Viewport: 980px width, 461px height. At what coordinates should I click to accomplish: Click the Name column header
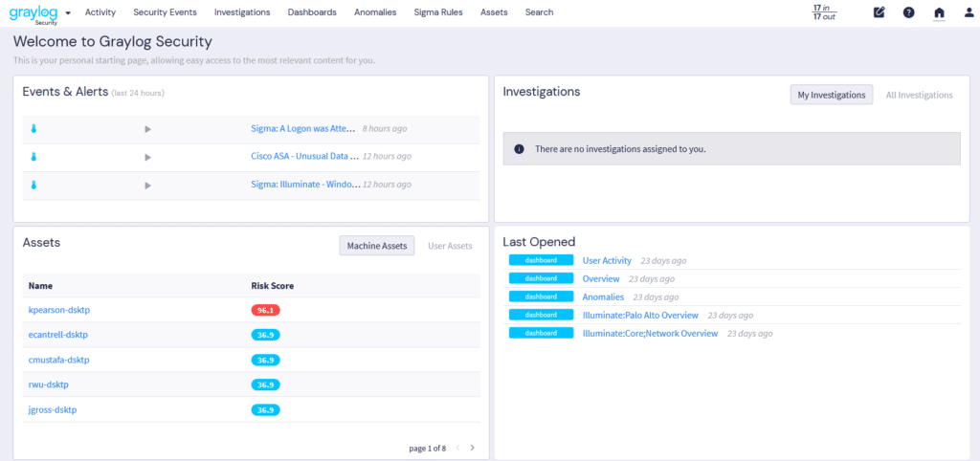[40, 286]
